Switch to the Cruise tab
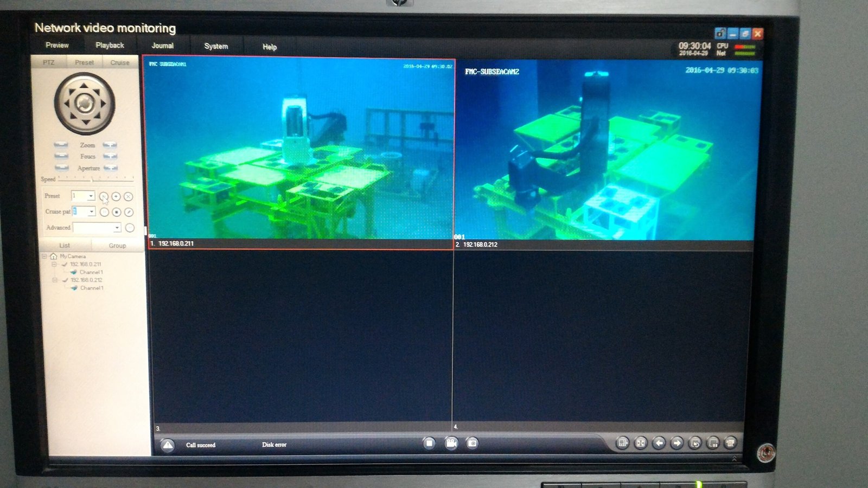868x488 pixels. click(120, 62)
